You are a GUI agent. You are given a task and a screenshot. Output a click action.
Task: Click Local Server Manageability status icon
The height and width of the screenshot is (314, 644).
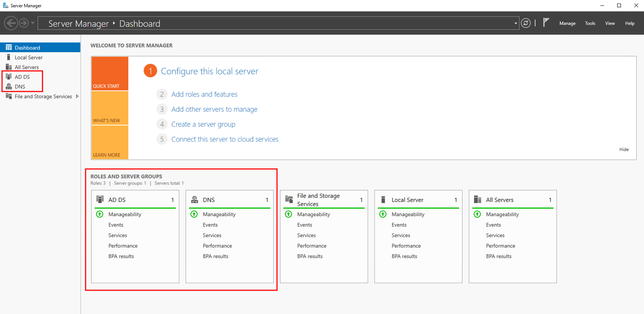(383, 214)
